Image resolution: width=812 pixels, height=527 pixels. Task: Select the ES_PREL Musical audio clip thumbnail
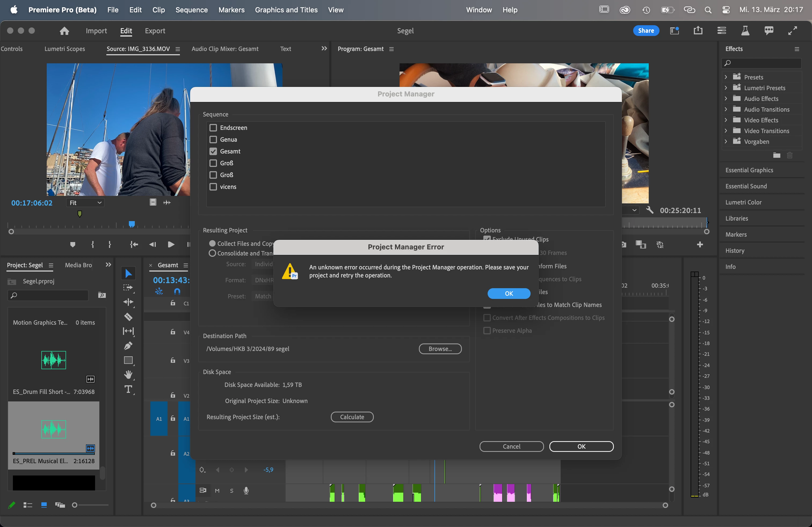53,429
